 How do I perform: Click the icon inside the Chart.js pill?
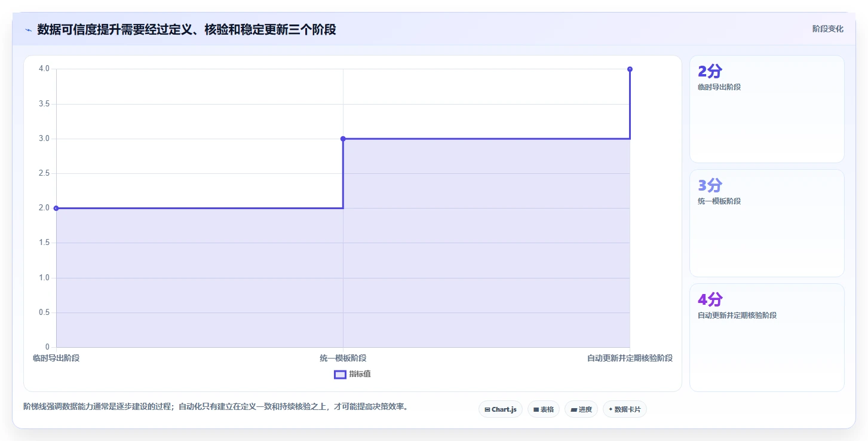pos(487,410)
